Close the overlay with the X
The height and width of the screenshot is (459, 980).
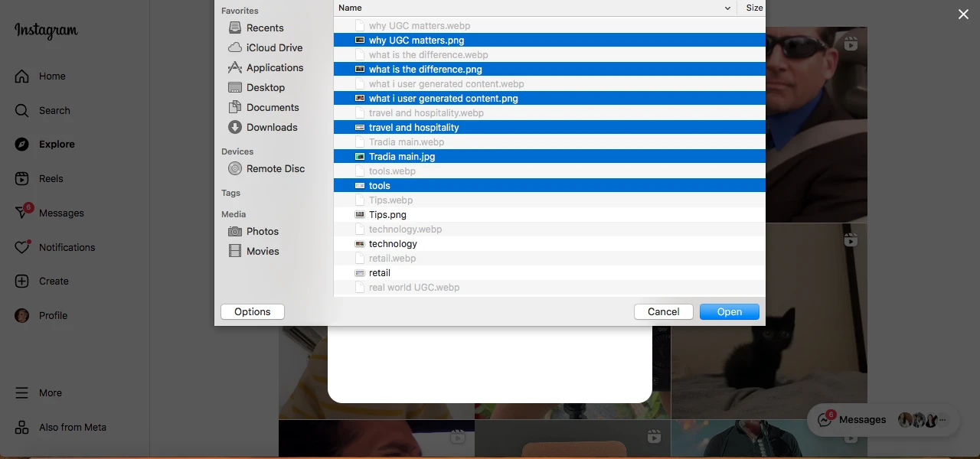pyautogui.click(x=964, y=15)
